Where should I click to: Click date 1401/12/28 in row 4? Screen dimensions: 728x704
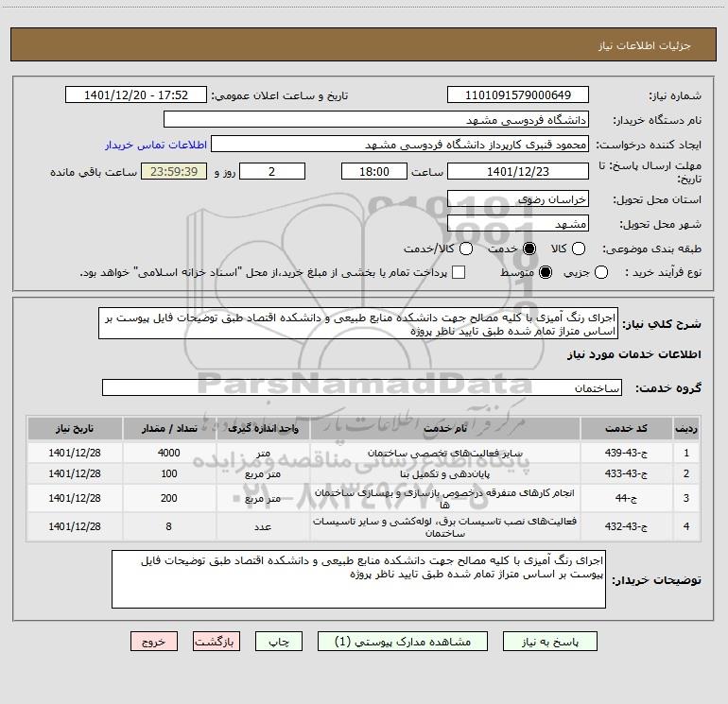pos(75,526)
